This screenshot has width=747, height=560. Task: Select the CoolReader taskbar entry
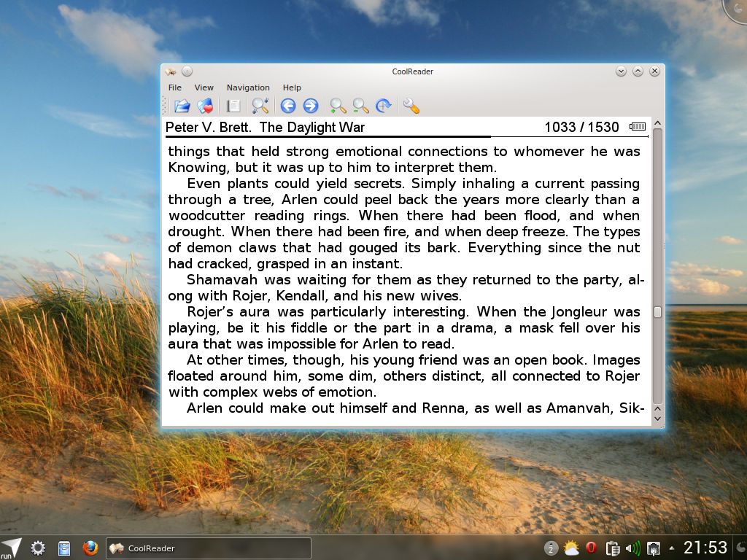[208, 548]
